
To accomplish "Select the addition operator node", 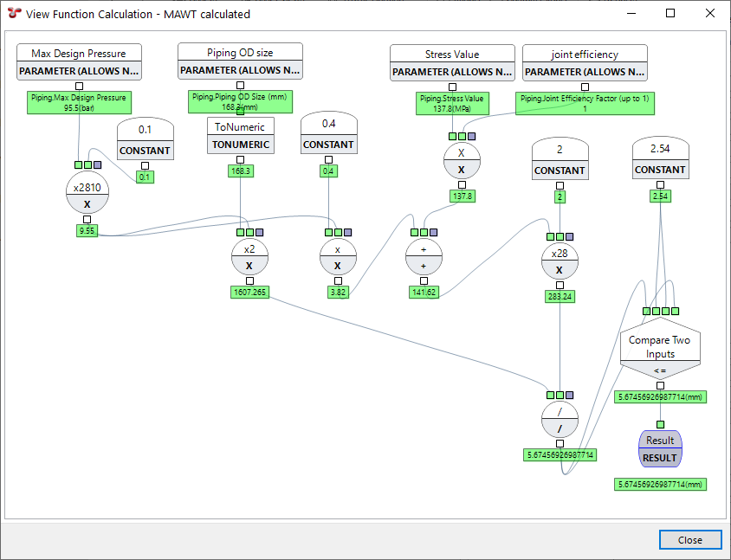I will pyautogui.click(x=424, y=257).
